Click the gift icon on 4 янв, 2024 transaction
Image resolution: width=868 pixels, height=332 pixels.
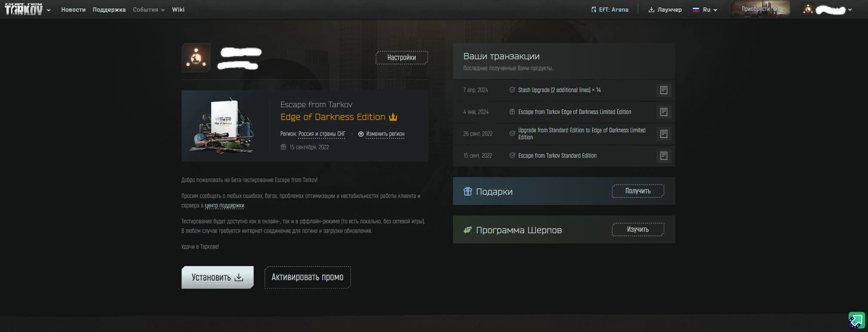pos(512,111)
